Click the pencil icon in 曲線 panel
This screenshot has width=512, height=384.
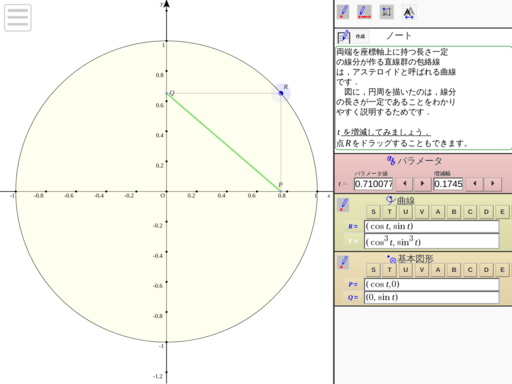343,205
